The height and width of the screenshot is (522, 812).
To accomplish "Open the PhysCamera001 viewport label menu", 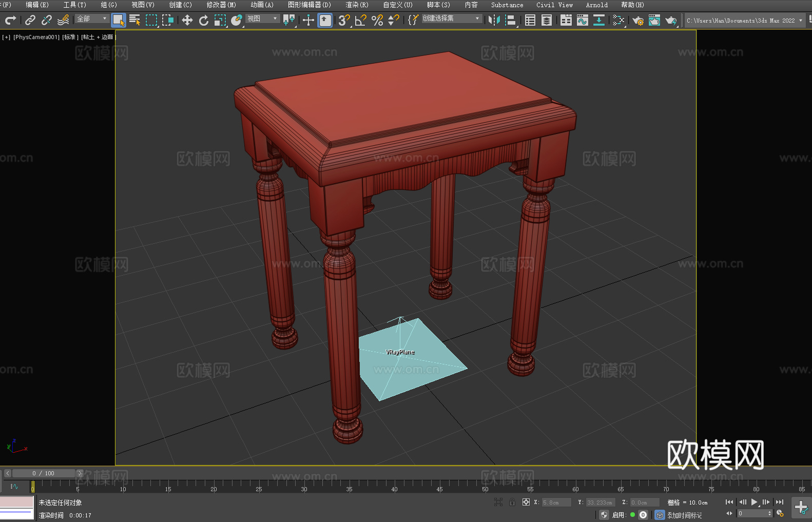I will tap(36, 37).
